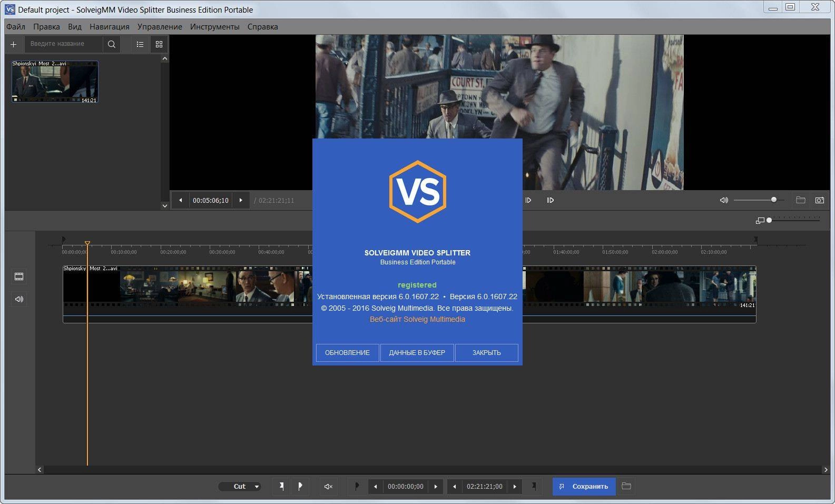835x504 pixels.
Task: Click timeline scroll left arrow
Action: click(40, 470)
